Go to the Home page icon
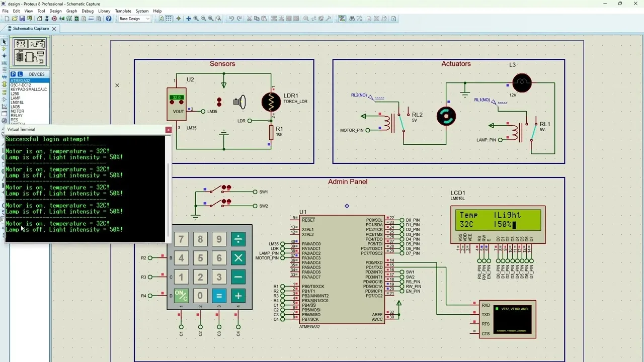The height and width of the screenshot is (362, 644). point(39,19)
